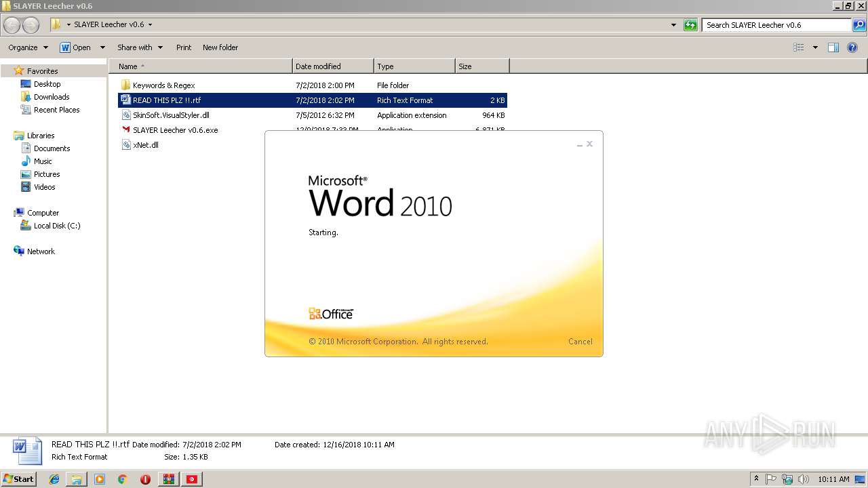This screenshot has height=488, width=868.
Task: Open Explorer help question-mark icon
Action: point(852,47)
